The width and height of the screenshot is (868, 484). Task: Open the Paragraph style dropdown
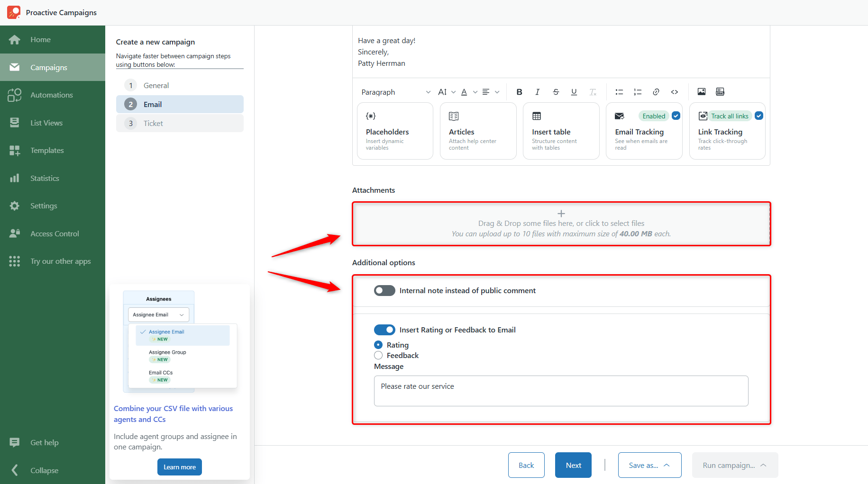point(396,92)
